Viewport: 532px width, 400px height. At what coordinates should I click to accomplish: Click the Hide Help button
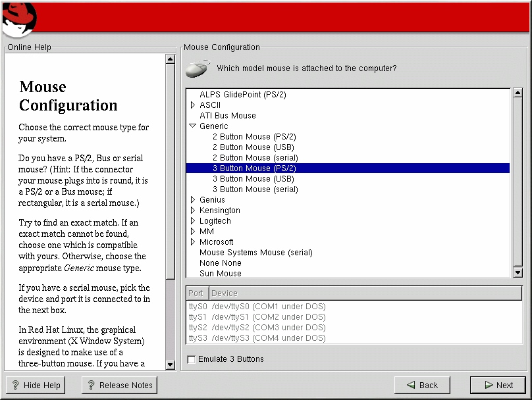[x=36, y=385]
